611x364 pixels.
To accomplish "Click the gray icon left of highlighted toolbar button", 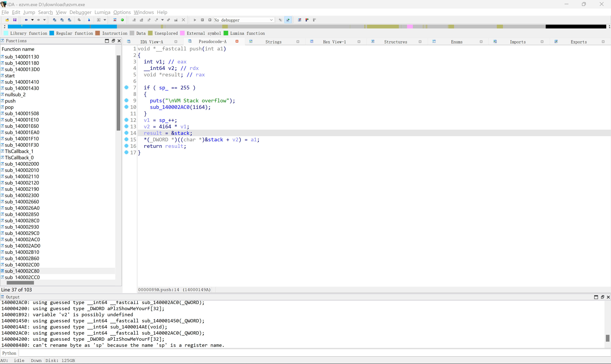I will [x=280, y=20].
